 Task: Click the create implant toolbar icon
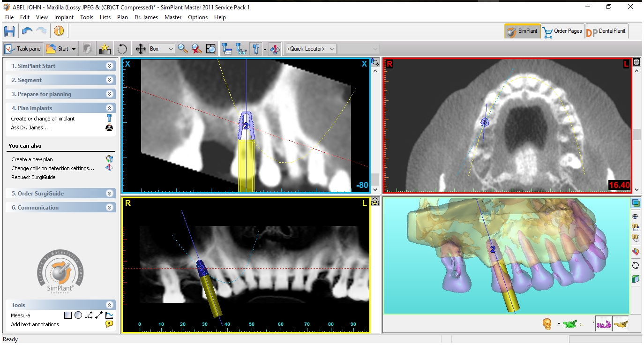256,49
